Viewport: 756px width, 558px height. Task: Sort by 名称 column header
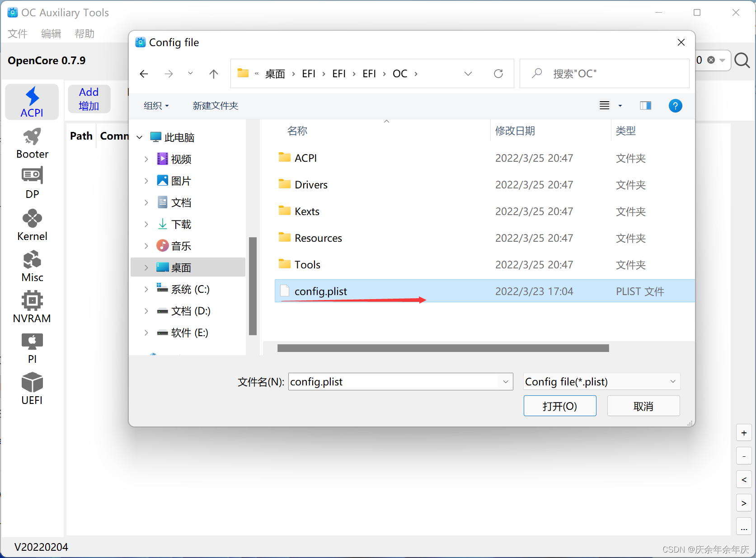[297, 131]
